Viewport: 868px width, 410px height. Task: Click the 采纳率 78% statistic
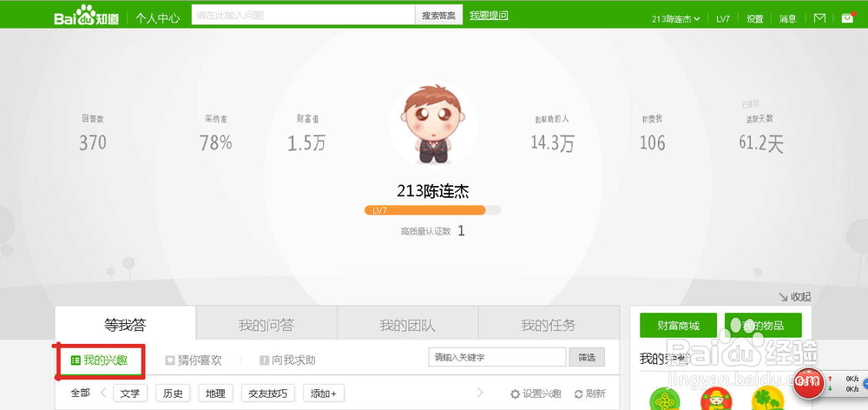tap(216, 133)
